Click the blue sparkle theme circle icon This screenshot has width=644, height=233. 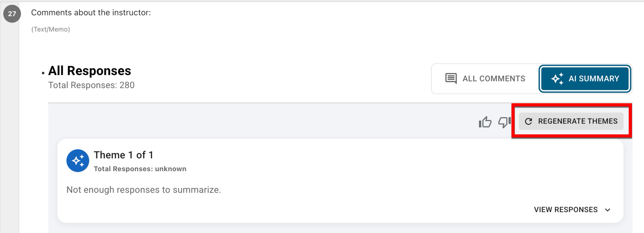click(78, 161)
